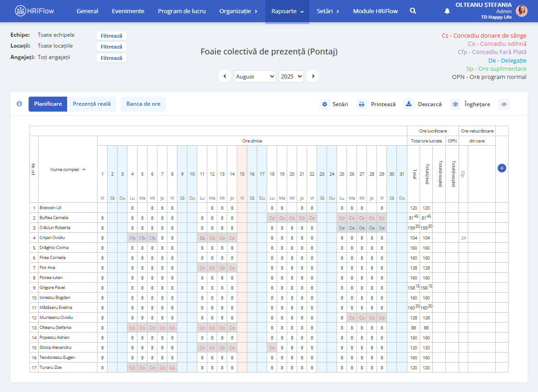
Task: Toggle visibility with the eye icon
Action: point(504,104)
